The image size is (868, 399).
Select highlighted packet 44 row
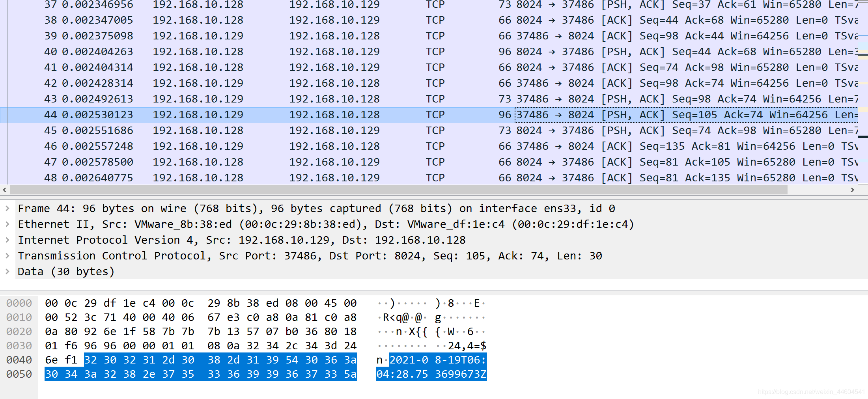pyautogui.click(x=429, y=115)
